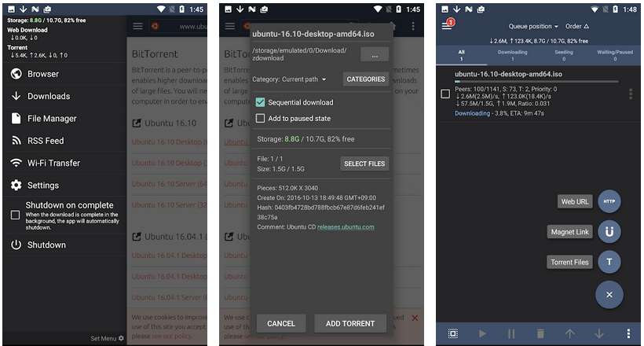Tap the play/resume toolbar icon
Viewport: 644px width, 346px height.
pyautogui.click(x=482, y=333)
